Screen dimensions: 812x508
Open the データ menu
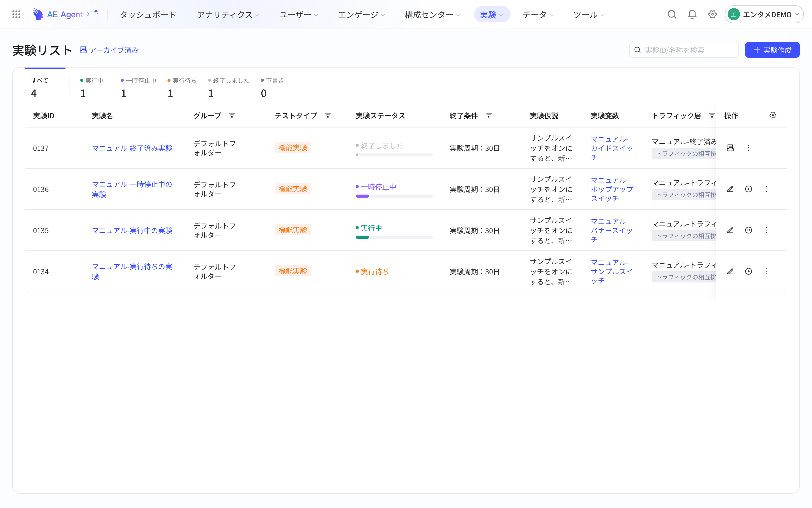(x=538, y=14)
